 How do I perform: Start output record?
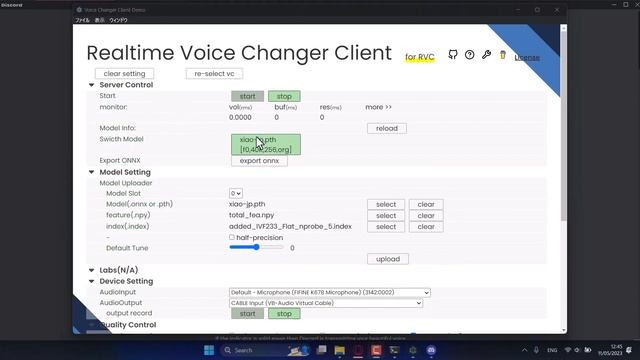247,313
